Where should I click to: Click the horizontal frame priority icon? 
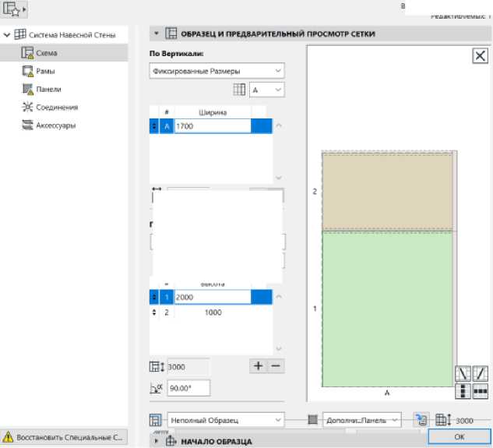480,391
